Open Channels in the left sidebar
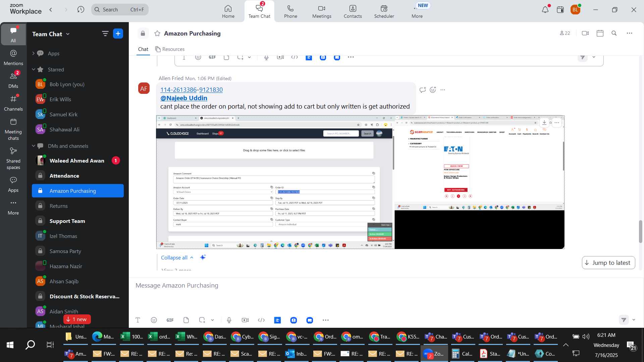The image size is (644, 362). point(13,103)
